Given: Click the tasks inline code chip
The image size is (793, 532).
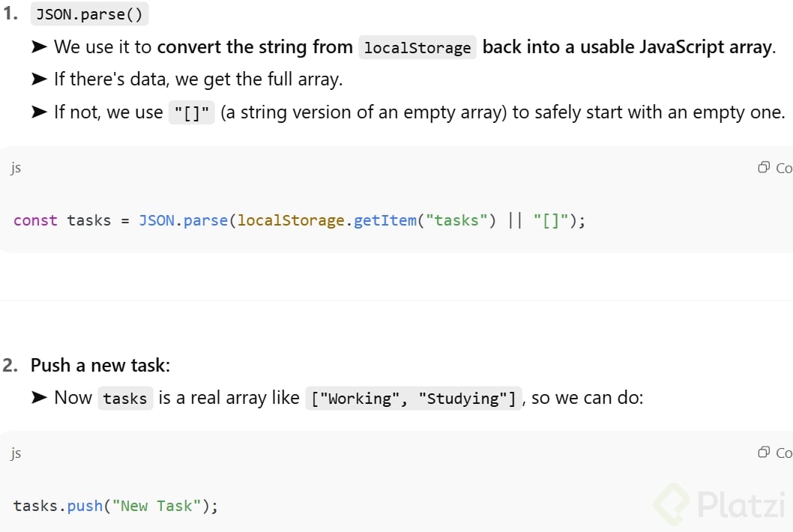Looking at the screenshot, I should coord(125,399).
